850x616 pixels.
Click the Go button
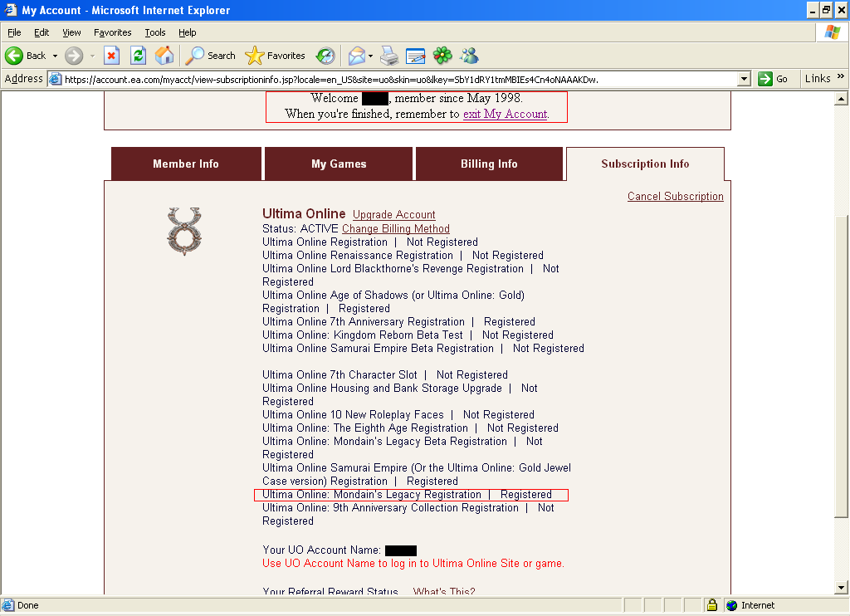[773, 79]
